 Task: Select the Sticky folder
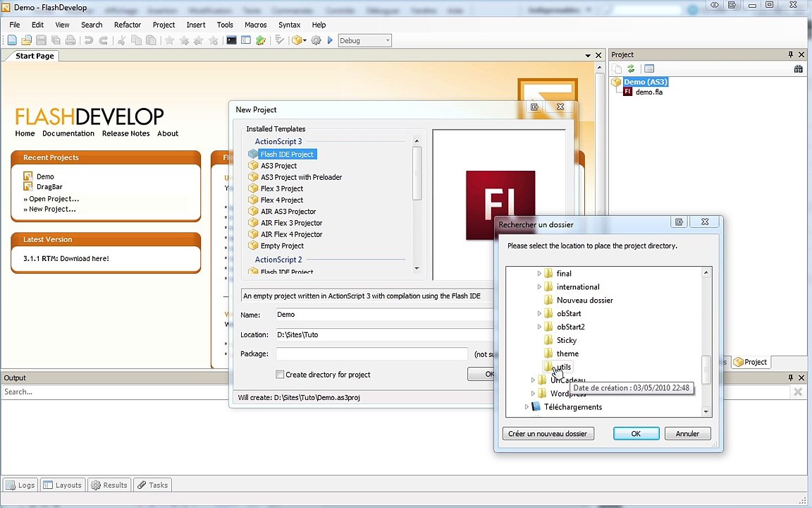click(567, 340)
